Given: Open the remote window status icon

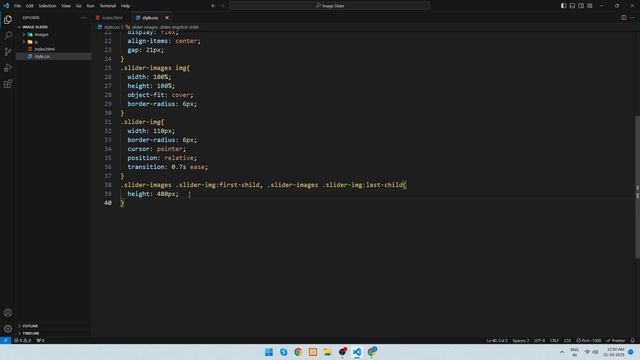Looking at the screenshot, I should coord(5,340).
